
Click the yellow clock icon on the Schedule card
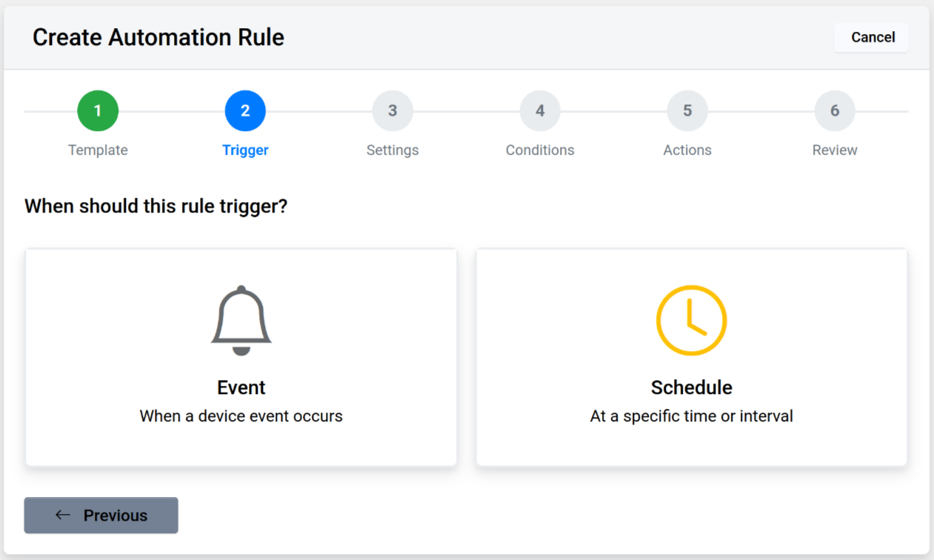click(691, 320)
